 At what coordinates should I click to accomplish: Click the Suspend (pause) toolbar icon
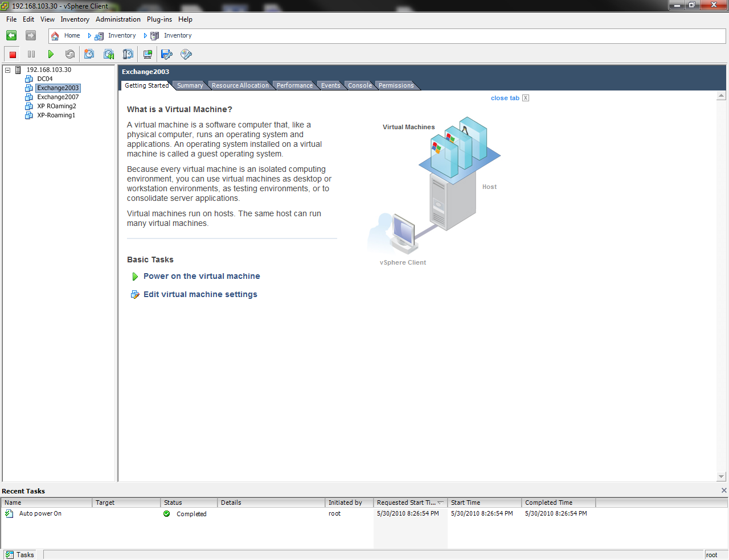pos(31,55)
